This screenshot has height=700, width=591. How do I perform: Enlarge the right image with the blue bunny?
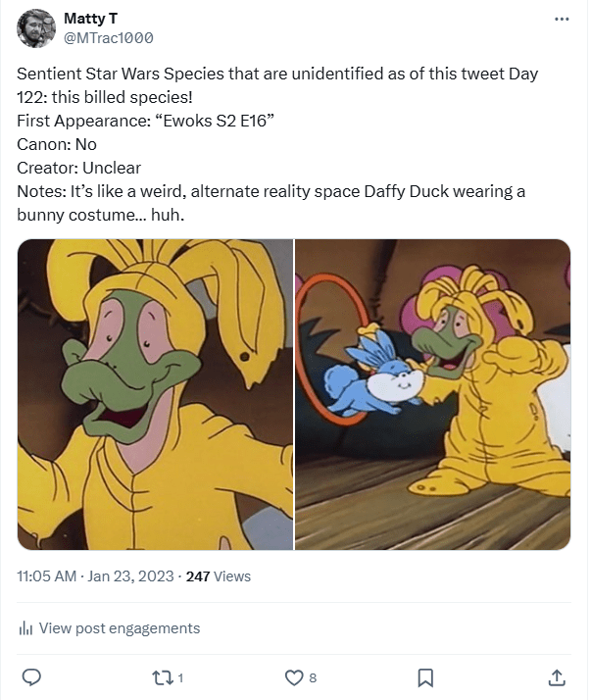click(433, 394)
